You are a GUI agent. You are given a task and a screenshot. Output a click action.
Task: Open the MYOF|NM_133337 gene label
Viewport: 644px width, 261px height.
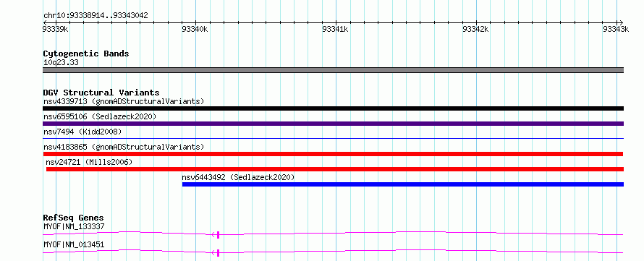pyautogui.click(x=74, y=226)
